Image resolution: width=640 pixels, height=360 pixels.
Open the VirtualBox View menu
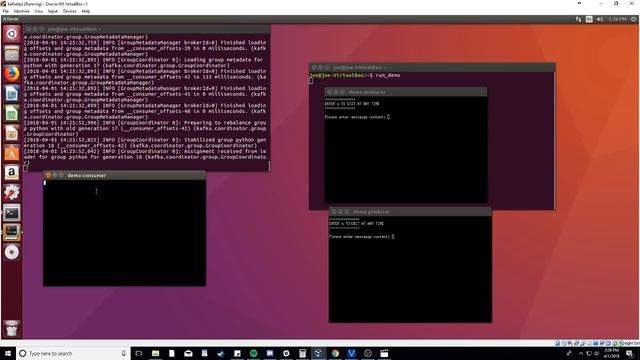[x=38, y=11]
